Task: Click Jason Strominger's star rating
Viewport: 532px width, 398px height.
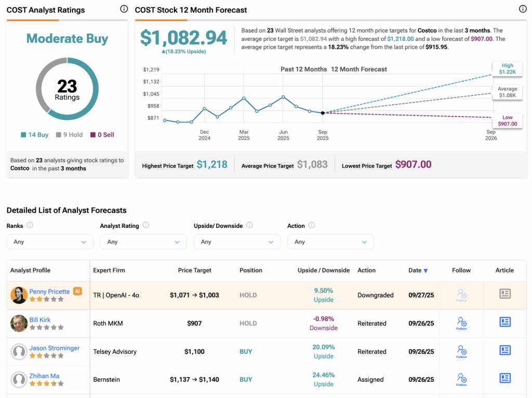Action: 46,355
